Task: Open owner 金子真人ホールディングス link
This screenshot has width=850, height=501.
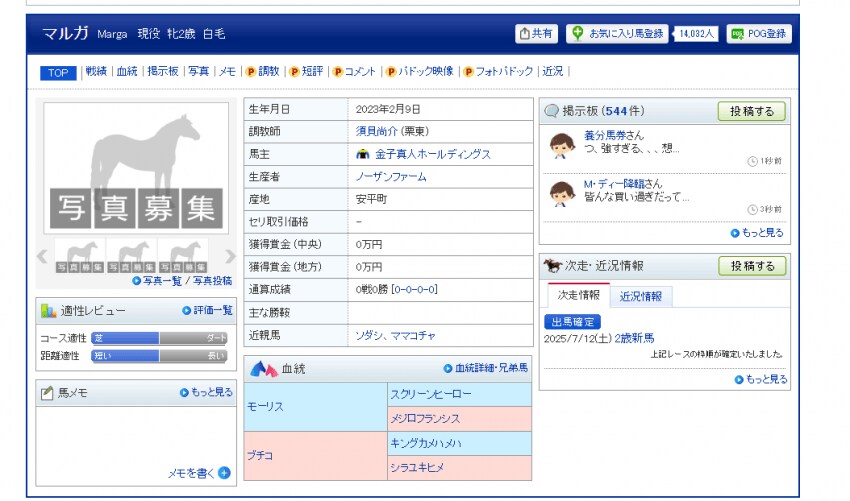Action: pos(433,155)
